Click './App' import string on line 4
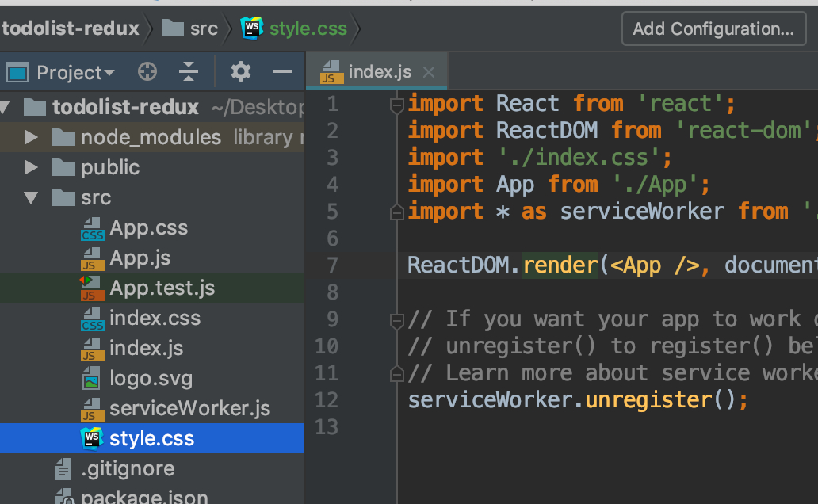This screenshot has height=504, width=818. coord(655,185)
